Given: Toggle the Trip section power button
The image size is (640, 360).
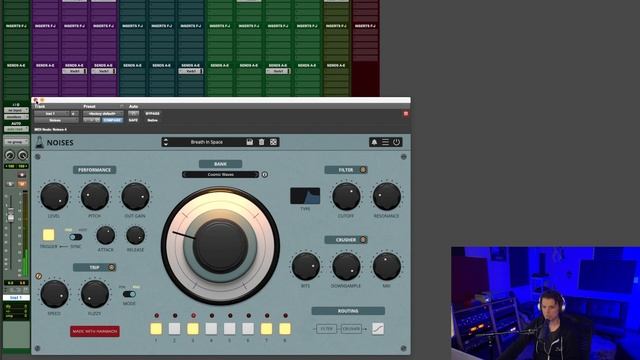Looking at the screenshot, I should 111,267.
